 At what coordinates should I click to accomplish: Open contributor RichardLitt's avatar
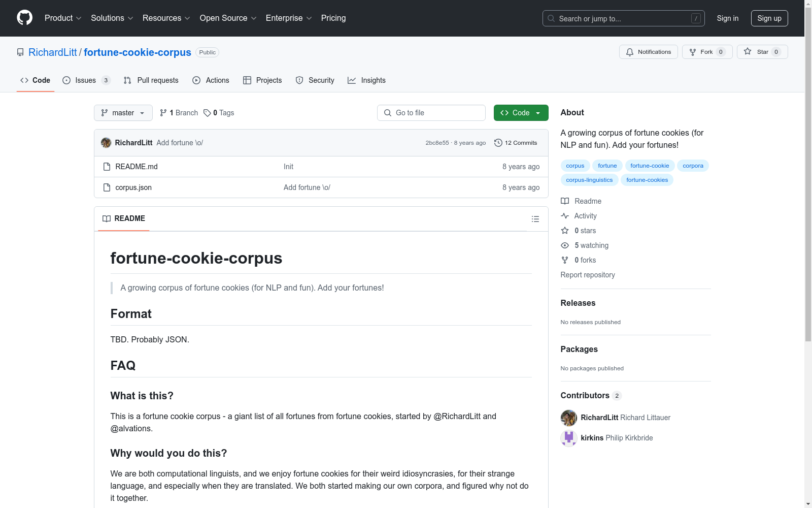pyautogui.click(x=569, y=418)
